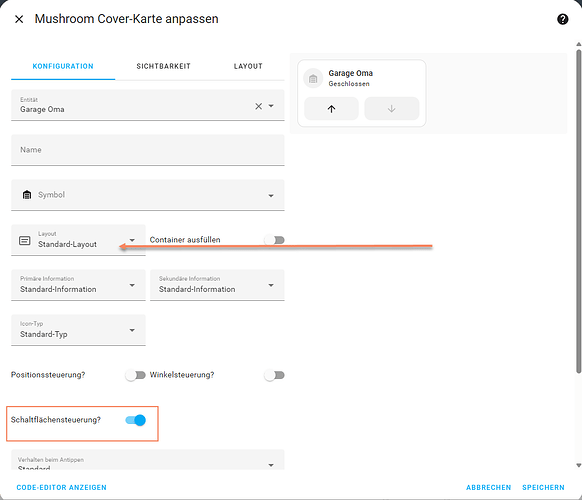The width and height of the screenshot is (582, 500).
Task: Close the cover with the down arrow button
Action: (392, 109)
